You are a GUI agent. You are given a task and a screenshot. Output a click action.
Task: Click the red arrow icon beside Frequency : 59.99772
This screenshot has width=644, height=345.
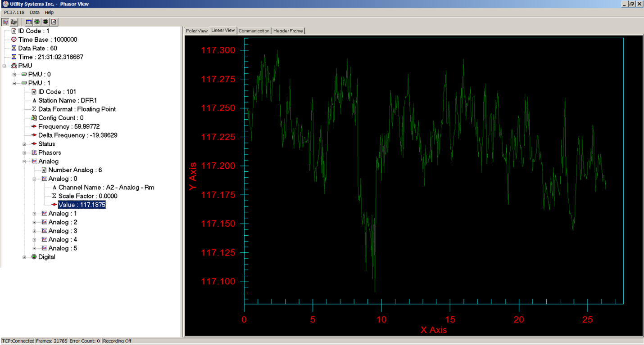34,126
